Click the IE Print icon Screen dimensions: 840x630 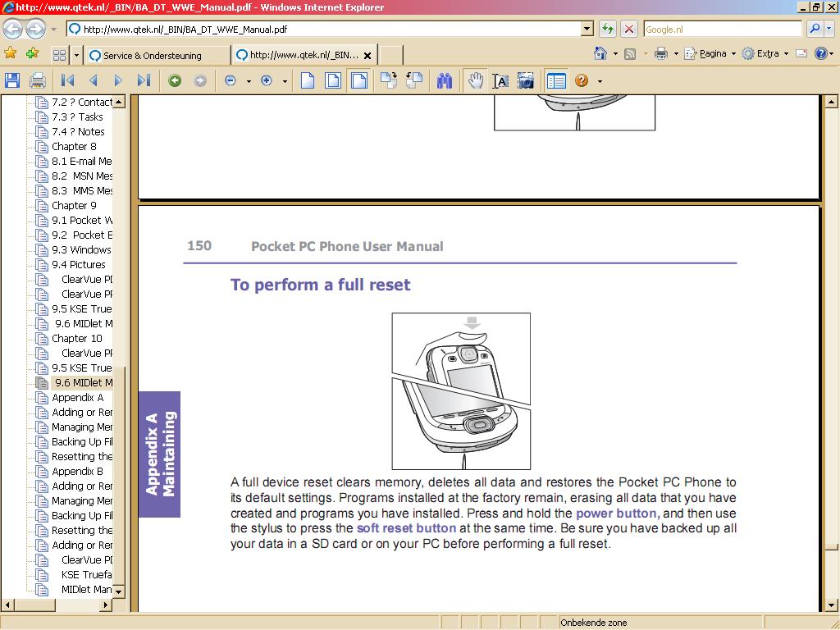click(661, 53)
